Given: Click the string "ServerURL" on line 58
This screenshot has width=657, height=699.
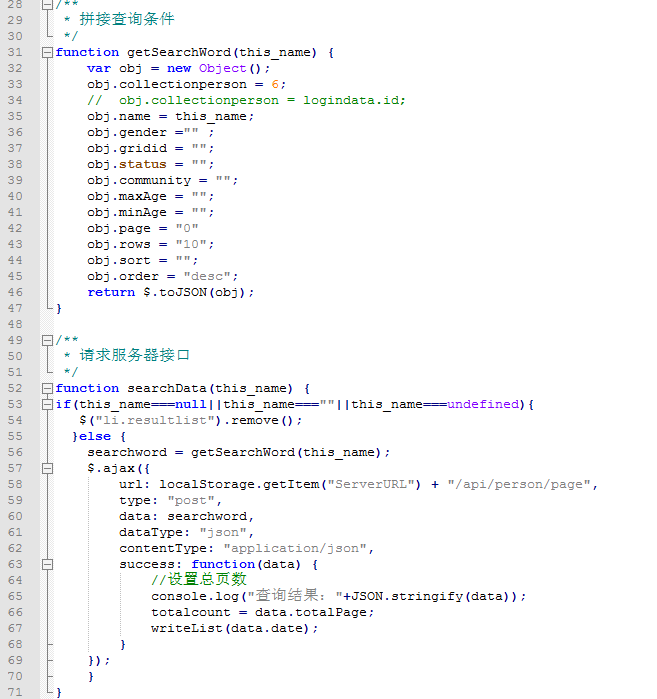Looking at the screenshot, I should (x=371, y=485).
